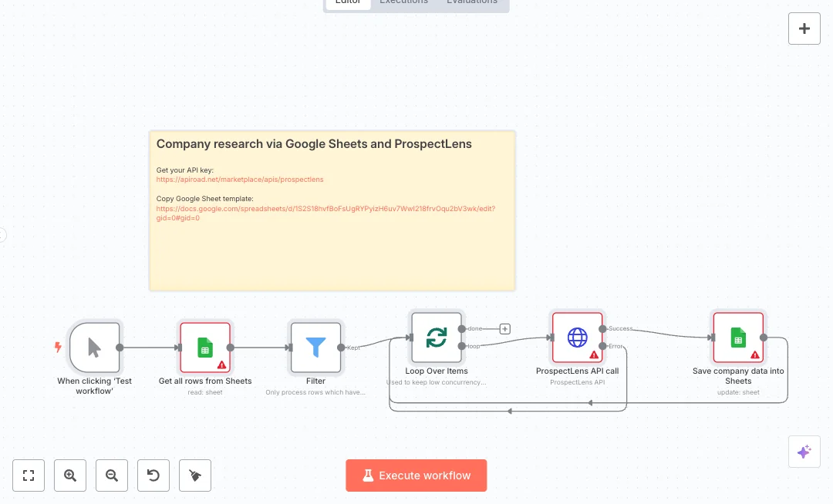
Task: Expand the collapsed left sidebar handle
Action: tap(2, 235)
